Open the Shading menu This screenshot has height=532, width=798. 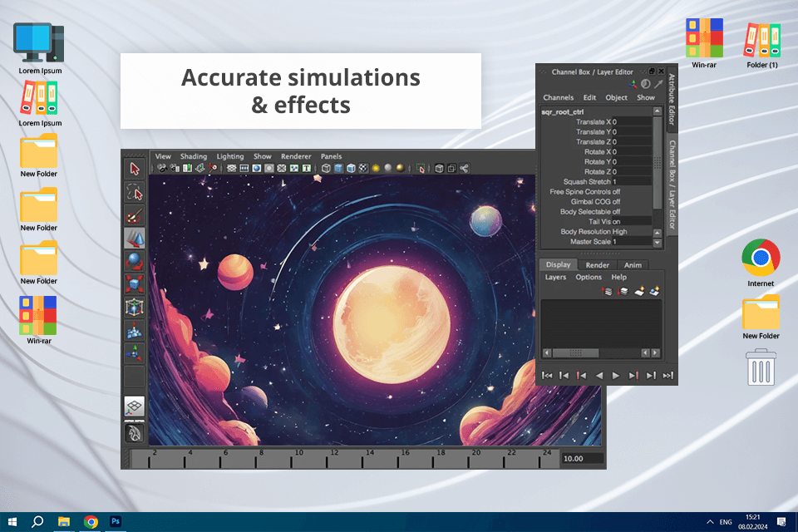[194, 156]
